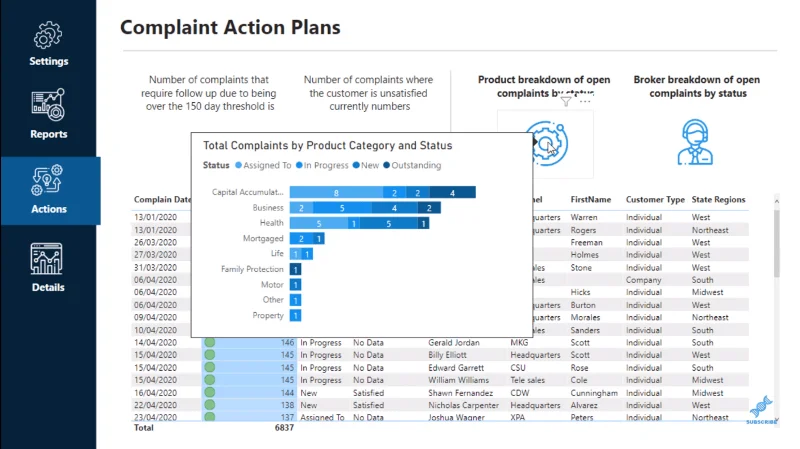Sort by the Customer Type column header
800x449 pixels.
(x=655, y=199)
